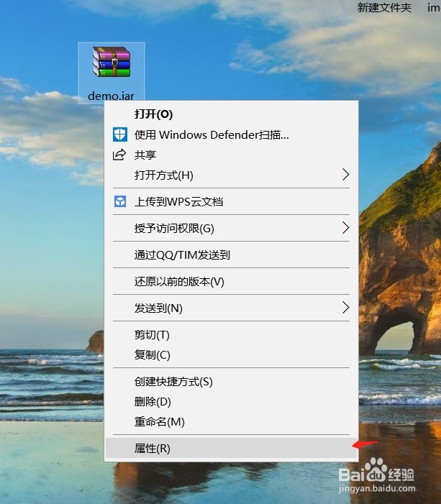Expand the 授予访问权限(G) chevron

(345, 228)
